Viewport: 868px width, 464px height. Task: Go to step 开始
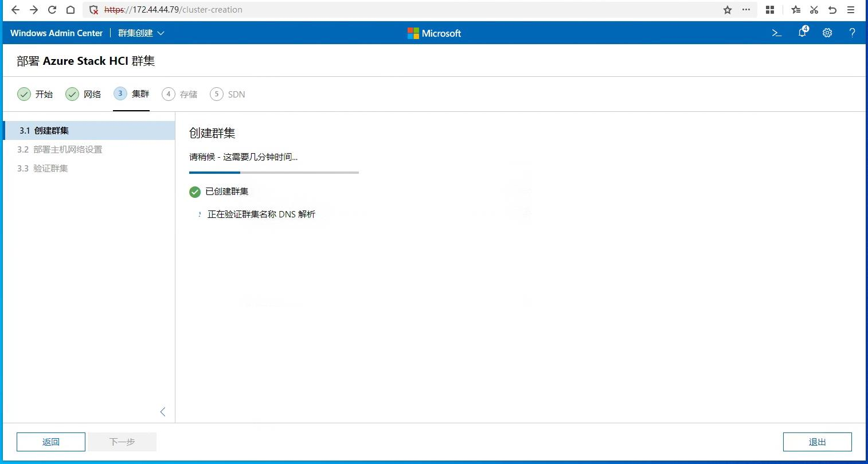pos(35,94)
